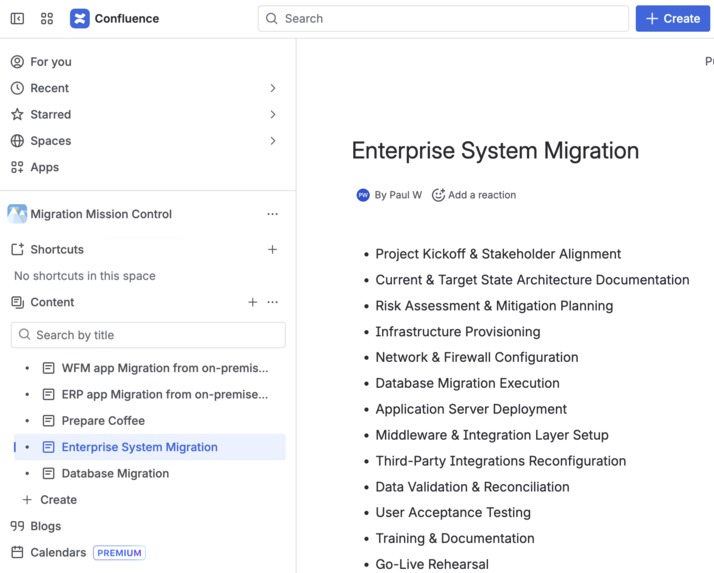Click the Database Migration page icon
Viewport: 714px width, 573px height.
click(48, 474)
